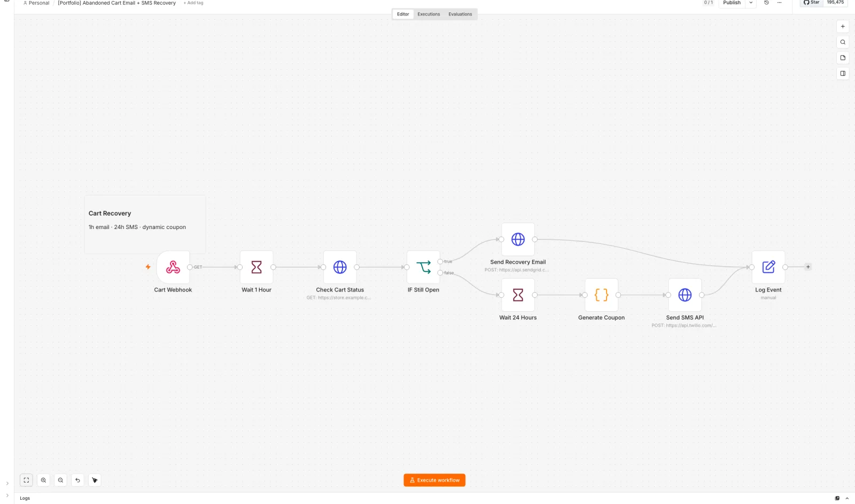855x504 pixels.
Task: Select the Wait 1 Hour node
Action: point(256,267)
